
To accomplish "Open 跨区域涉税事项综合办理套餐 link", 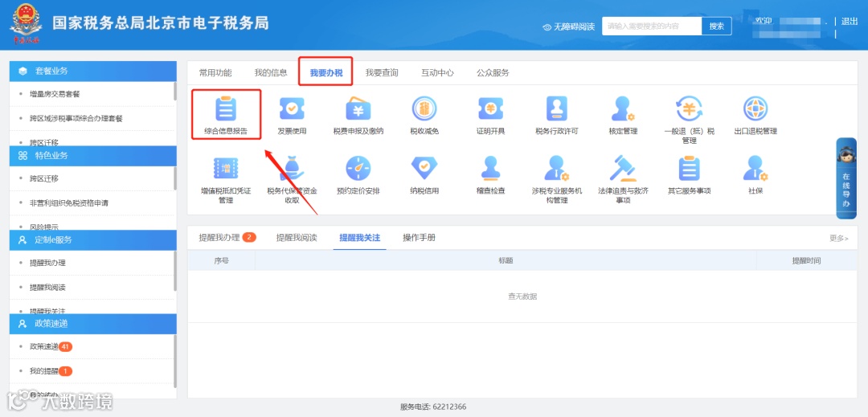I will point(76,118).
